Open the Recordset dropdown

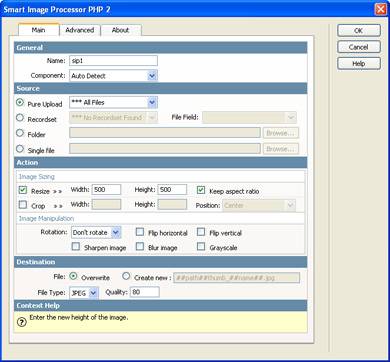[x=113, y=118]
